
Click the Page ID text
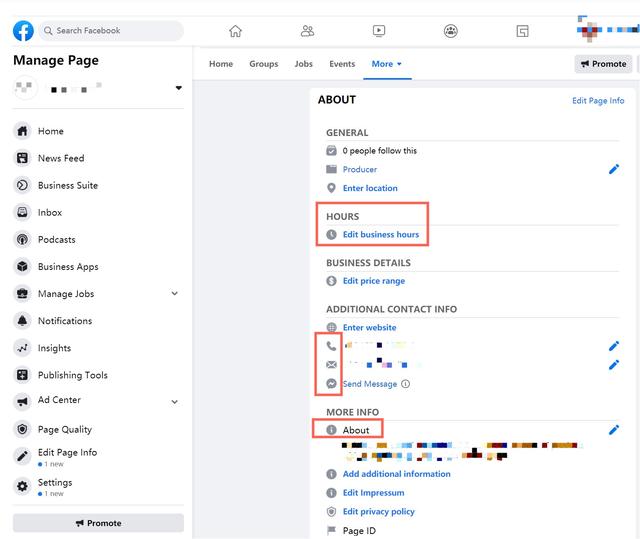[359, 531]
